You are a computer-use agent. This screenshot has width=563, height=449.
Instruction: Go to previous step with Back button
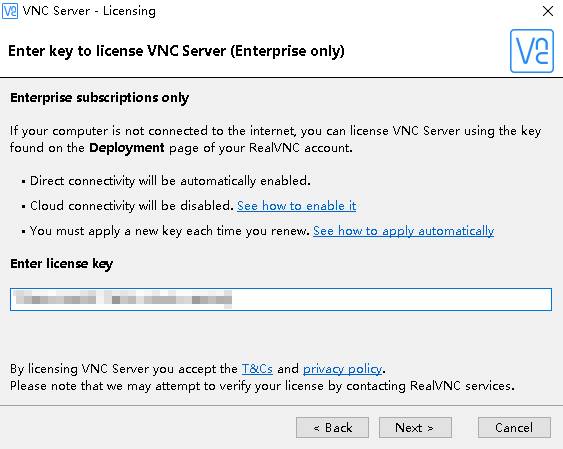click(x=332, y=427)
